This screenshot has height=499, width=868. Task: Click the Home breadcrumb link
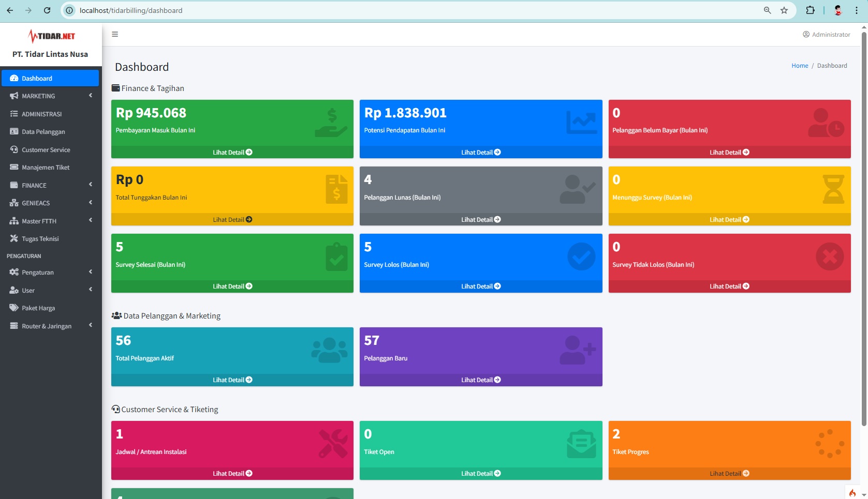point(800,66)
